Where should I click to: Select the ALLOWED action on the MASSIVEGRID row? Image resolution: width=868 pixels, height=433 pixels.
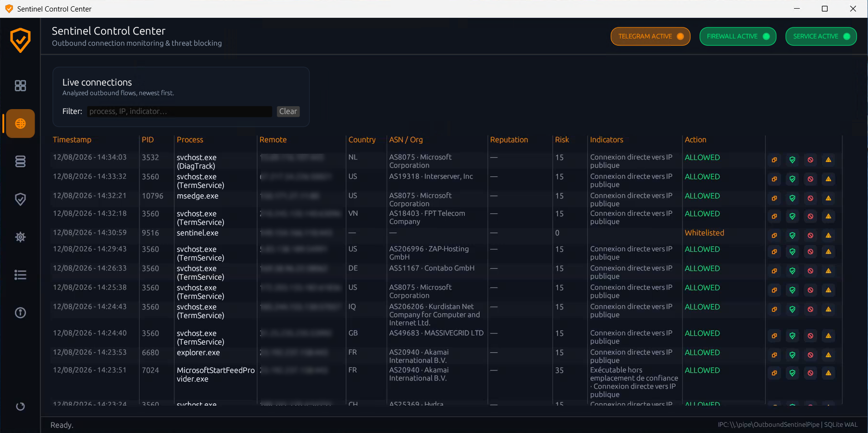tap(702, 334)
